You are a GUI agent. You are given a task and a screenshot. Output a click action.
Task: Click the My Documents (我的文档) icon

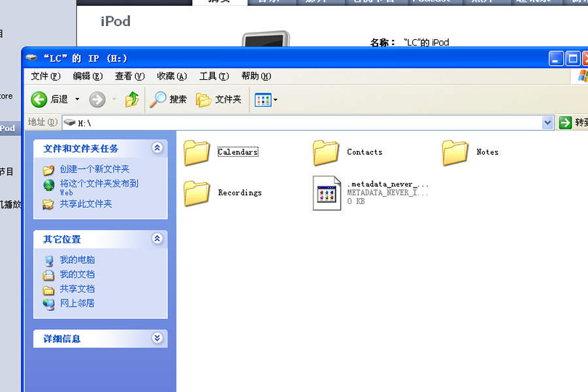tap(49, 275)
